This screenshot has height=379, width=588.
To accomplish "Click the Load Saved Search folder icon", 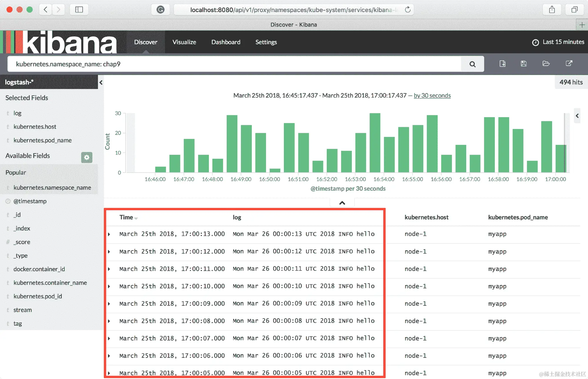I will tap(546, 64).
